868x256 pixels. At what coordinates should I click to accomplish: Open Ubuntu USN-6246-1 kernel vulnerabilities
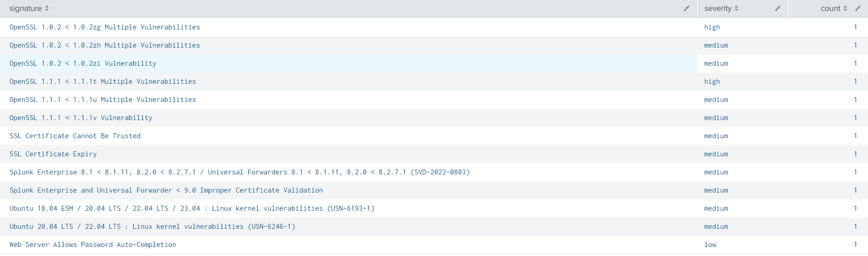[152, 227]
